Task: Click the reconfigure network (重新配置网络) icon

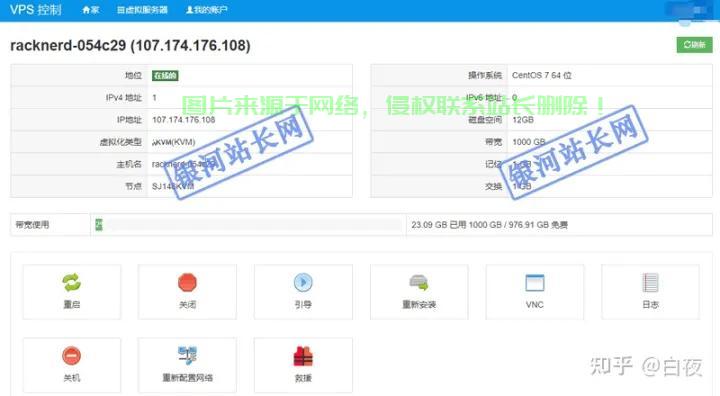Action: pos(187,356)
